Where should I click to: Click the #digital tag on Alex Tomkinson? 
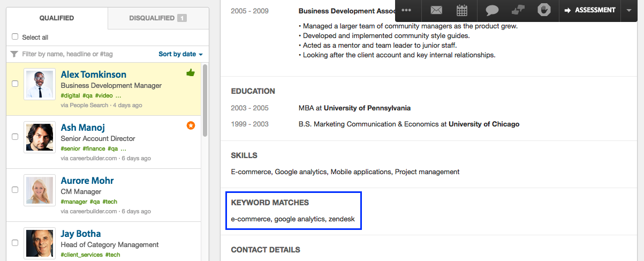(x=70, y=96)
